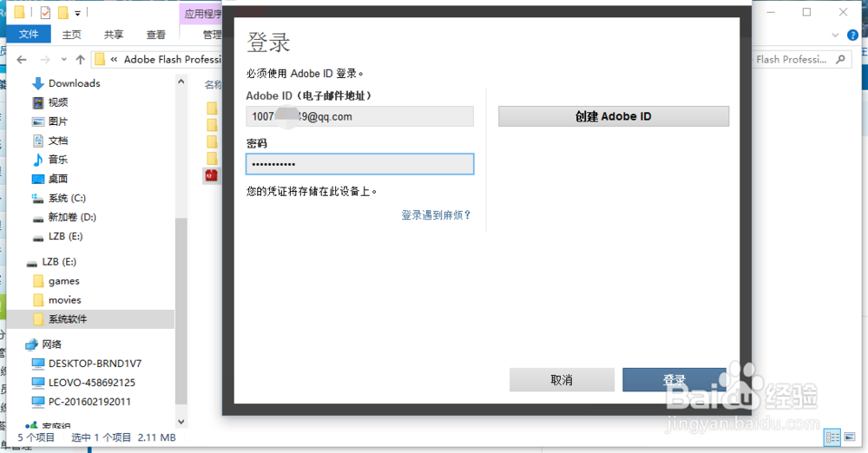Click the 取消 cancel button
868x453 pixels.
pos(562,380)
